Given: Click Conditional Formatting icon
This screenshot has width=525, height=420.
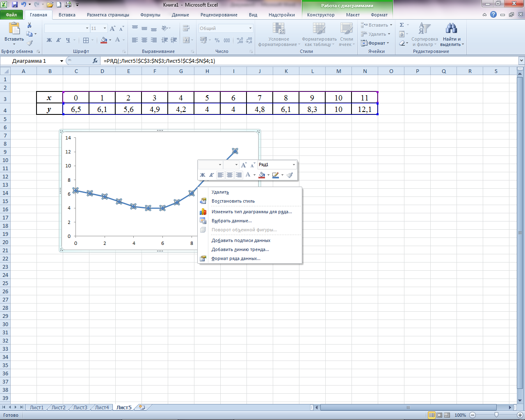Looking at the screenshot, I should point(279,28).
